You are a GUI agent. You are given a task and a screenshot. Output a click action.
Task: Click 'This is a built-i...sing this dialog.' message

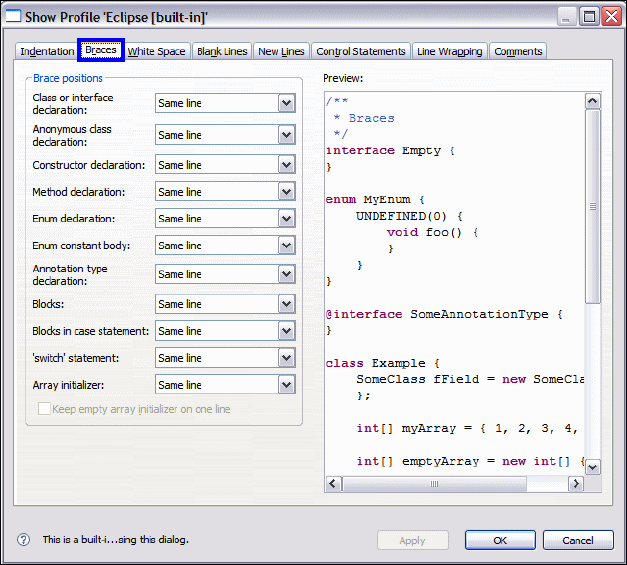[x=116, y=540]
